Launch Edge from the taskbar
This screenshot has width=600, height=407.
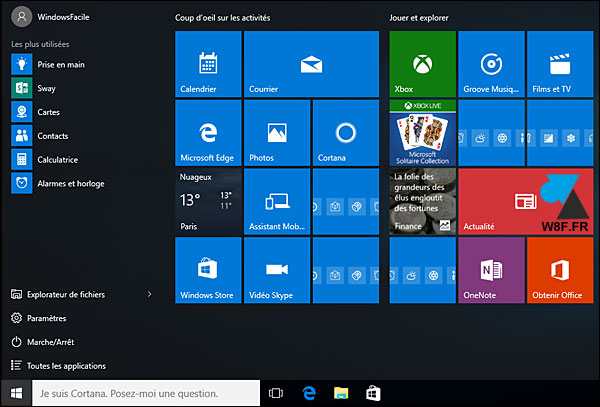309,393
